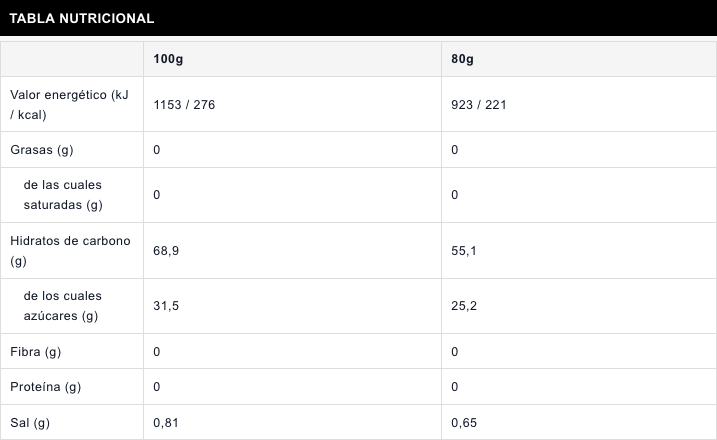
Task: Select the 1153 / 276 energy value
Action: point(184,104)
